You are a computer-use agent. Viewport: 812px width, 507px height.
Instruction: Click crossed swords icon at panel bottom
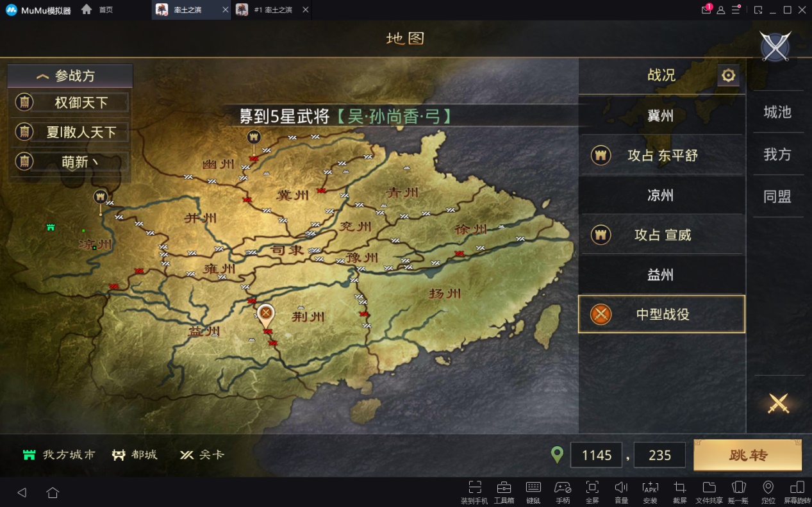tap(778, 403)
